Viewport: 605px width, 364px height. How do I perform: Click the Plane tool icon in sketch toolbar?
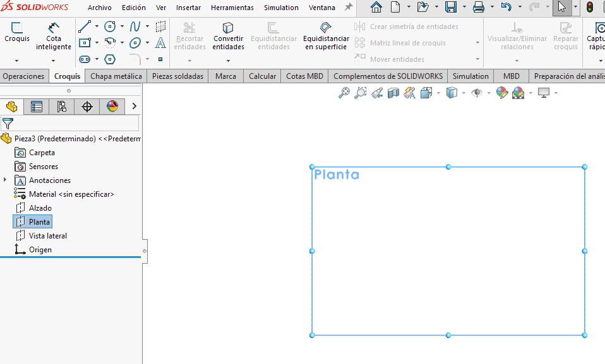pyautogui.click(x=160, y=26)
